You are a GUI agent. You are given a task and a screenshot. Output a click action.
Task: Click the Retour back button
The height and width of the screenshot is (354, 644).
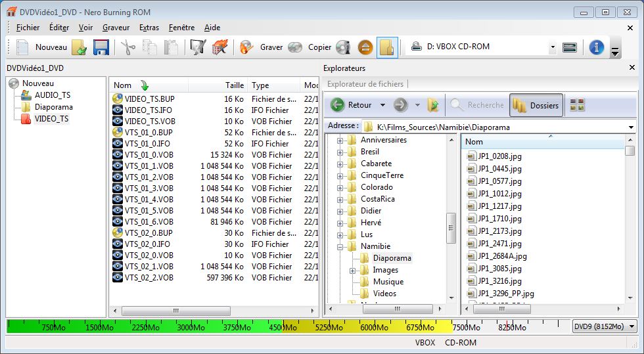[x=352, y=105]
